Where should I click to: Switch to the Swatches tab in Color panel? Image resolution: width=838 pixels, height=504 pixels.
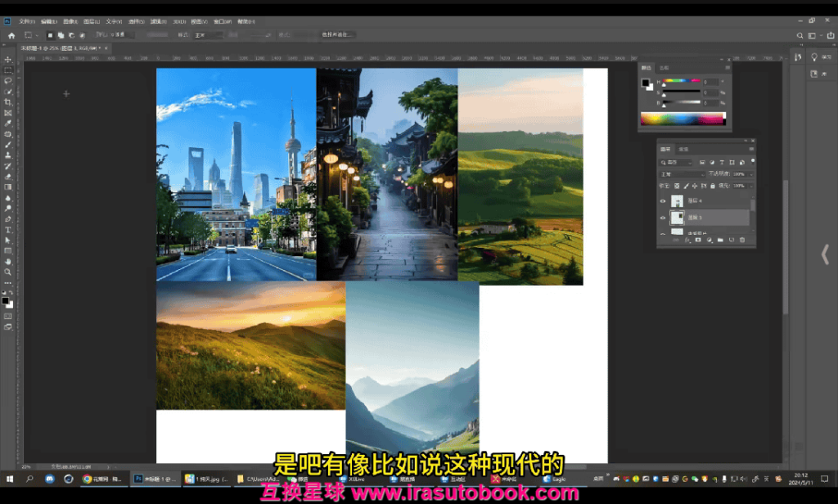coord(665,68)
